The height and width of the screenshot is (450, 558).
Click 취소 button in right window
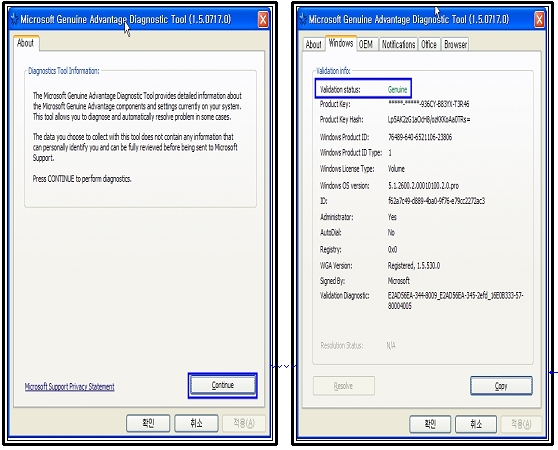pos(476,424)
